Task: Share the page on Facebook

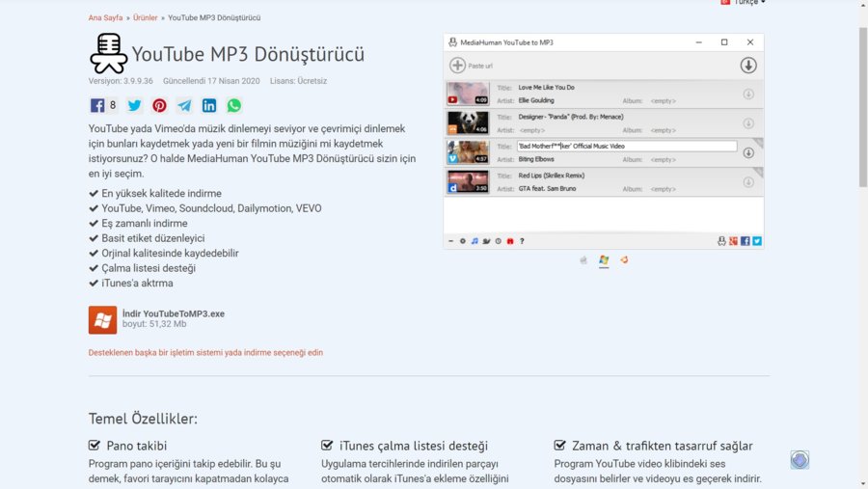Action: point(97,105)
